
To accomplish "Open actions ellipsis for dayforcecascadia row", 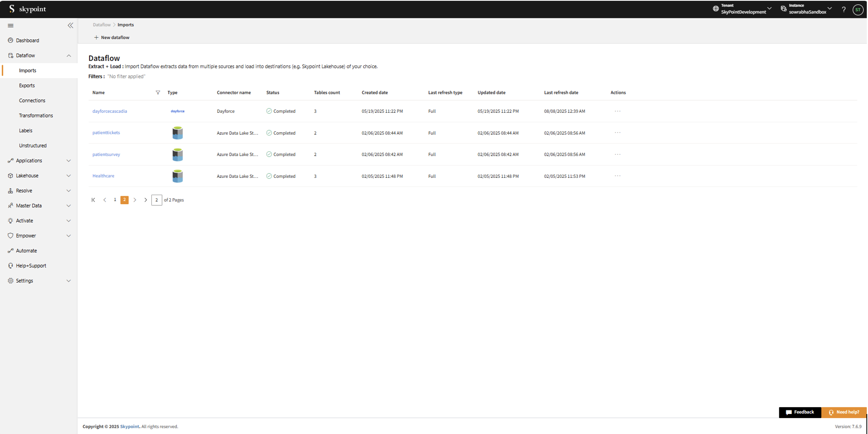I will 617,111.
